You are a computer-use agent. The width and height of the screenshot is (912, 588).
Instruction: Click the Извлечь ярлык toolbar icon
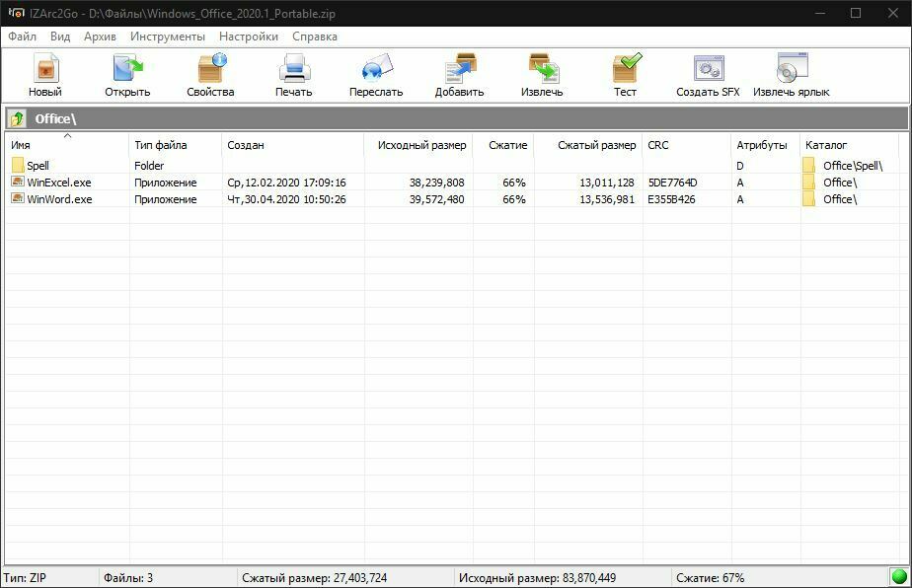(791, 71)
